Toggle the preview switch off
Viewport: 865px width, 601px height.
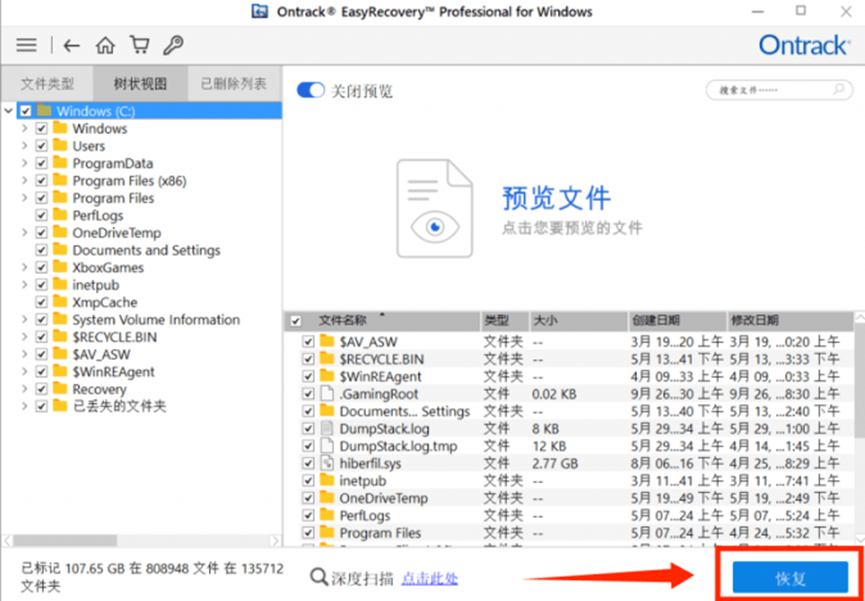point(311,90)
